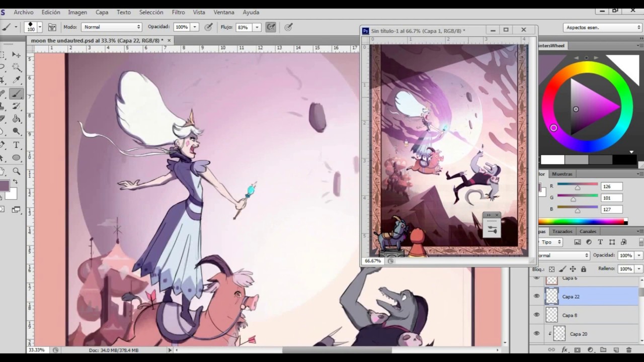Add a layer style with fx icon

point(565,349)
